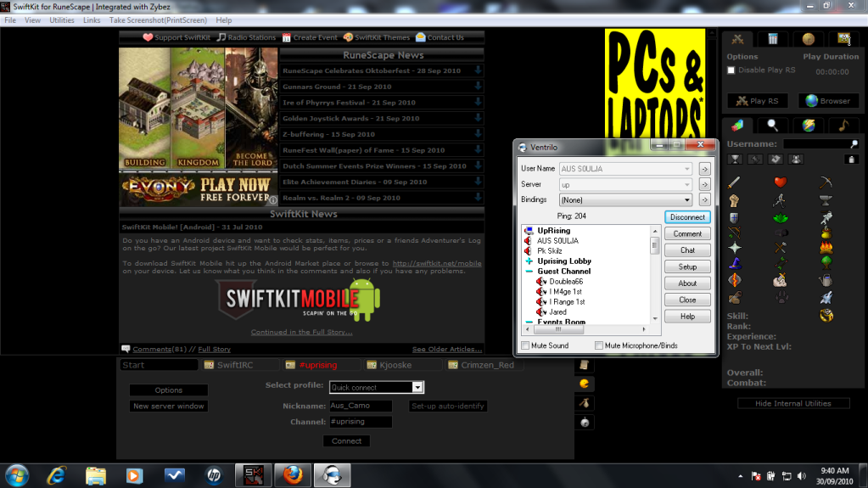This screenshot has height=488, width=868.
Task: Open the magnifying glass lookup tab
Action: 772,125
